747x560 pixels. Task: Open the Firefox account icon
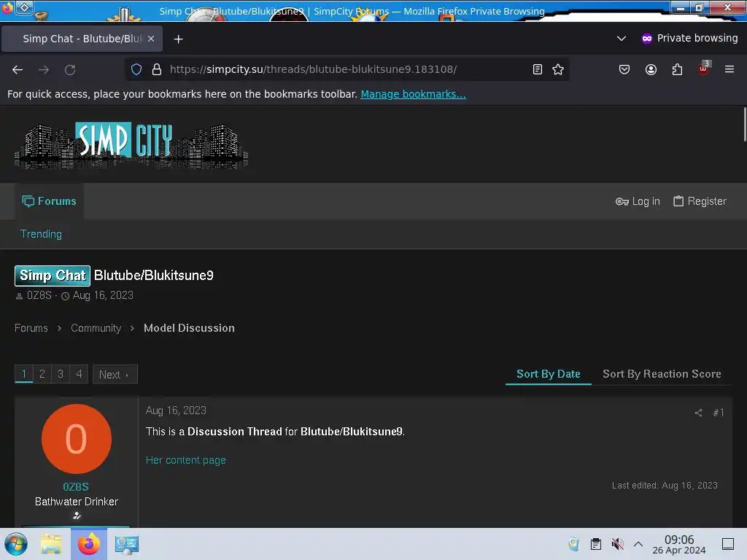[x=651, y=69]
